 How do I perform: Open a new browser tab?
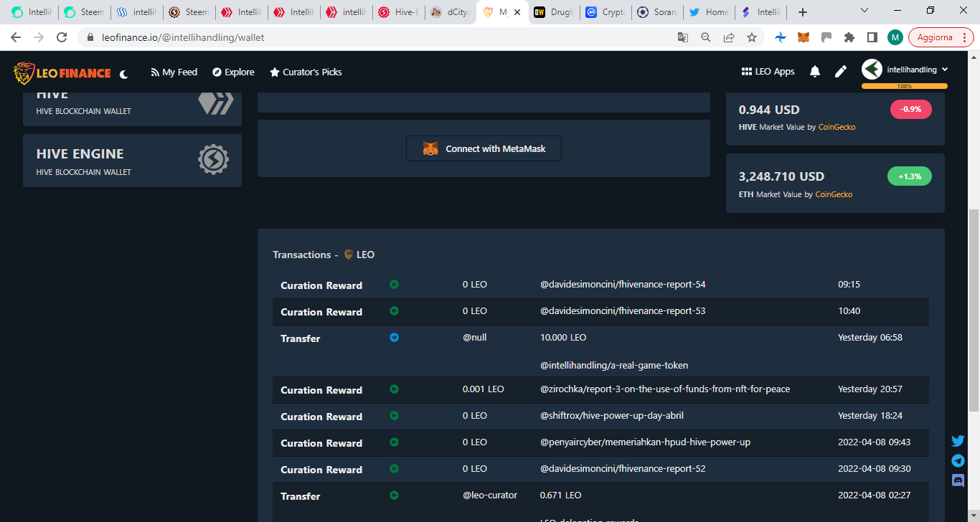pyautogui.click(x=803, y=12)
